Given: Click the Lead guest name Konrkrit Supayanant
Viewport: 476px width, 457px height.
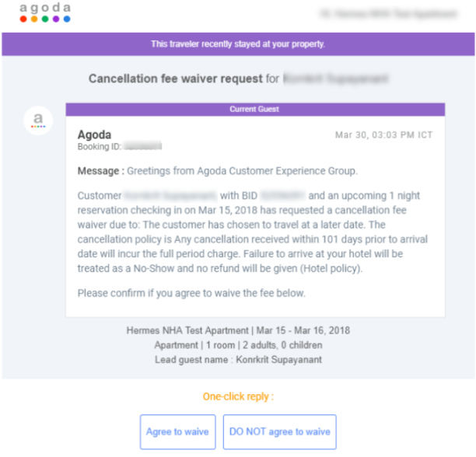Looking at the screenshot, I should pos(238,360).
